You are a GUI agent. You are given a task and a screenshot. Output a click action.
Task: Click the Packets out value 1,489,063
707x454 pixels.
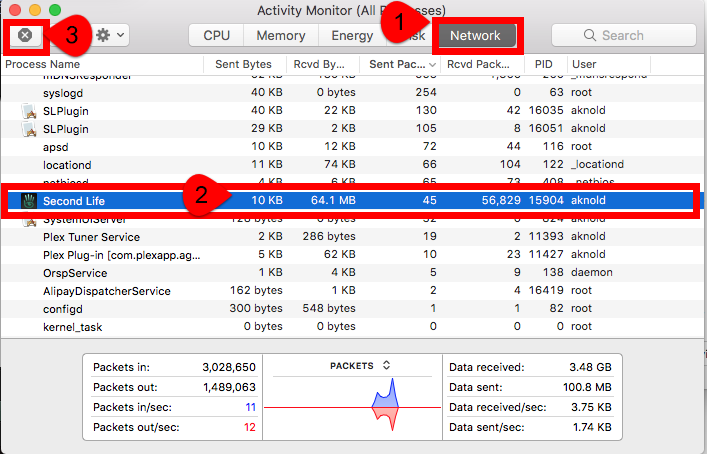click(x=229, y=387)
